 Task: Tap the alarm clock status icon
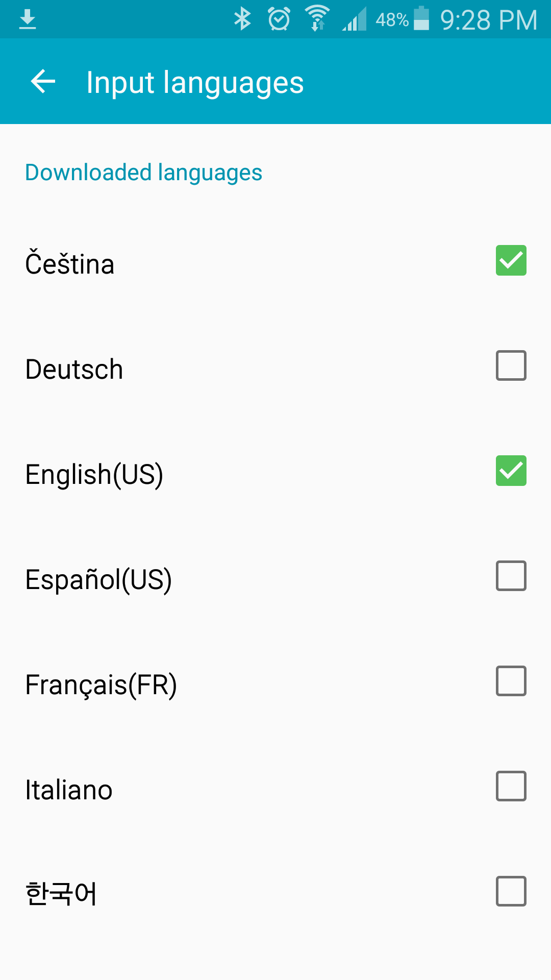click(x=279, y=19)
